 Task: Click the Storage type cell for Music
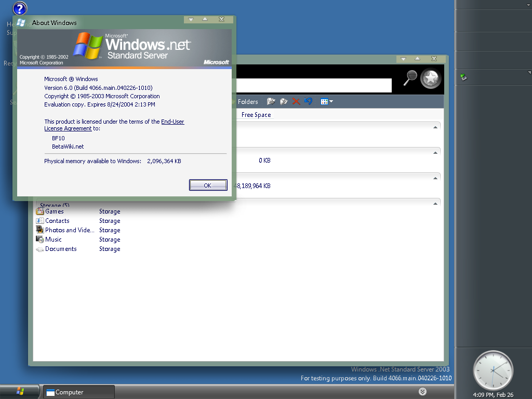point(110,240)
